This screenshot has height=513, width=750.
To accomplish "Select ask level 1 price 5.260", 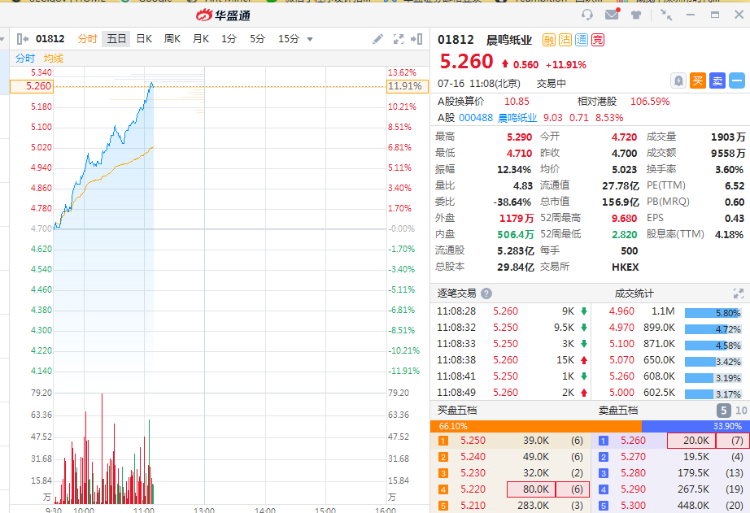I will tap(633, 440).
